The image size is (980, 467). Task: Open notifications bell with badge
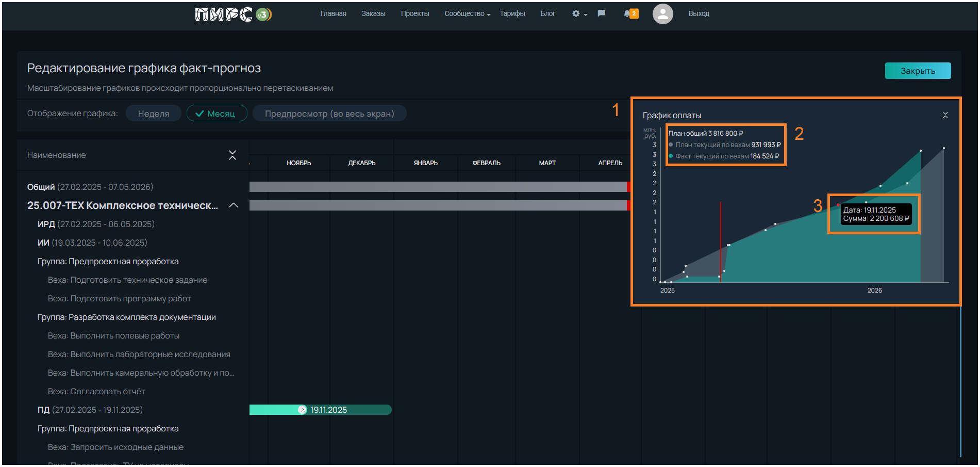631,13
